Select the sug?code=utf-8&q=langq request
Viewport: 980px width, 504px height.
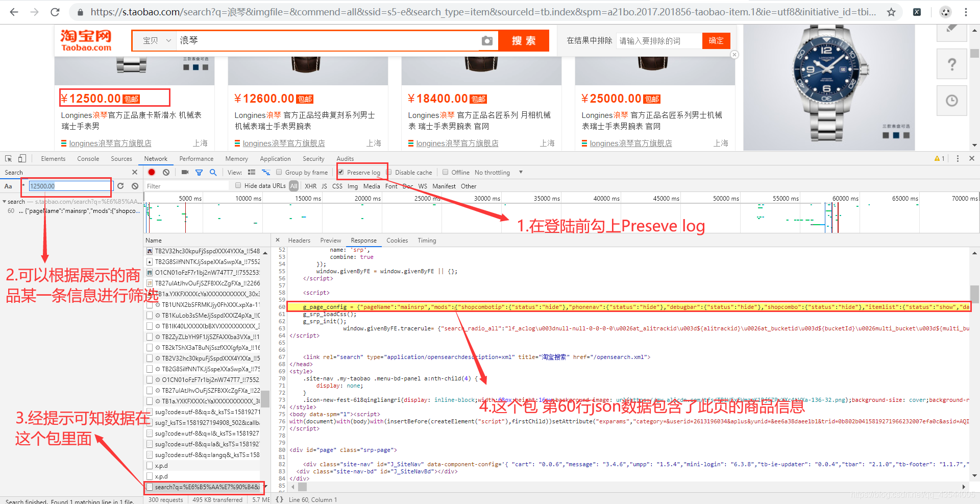pyautogui.click(x=204, y=455)
